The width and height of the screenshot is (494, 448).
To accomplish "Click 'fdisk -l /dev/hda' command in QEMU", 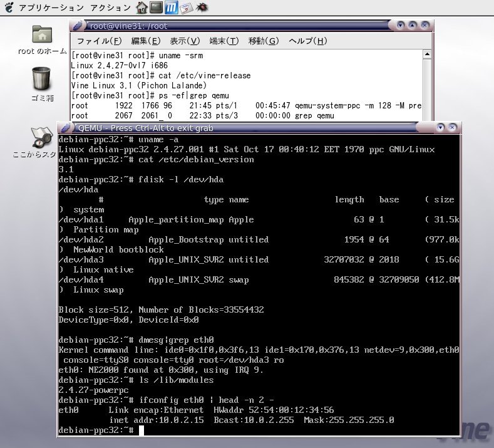I will pyautogui.click(x=181, y=180).
